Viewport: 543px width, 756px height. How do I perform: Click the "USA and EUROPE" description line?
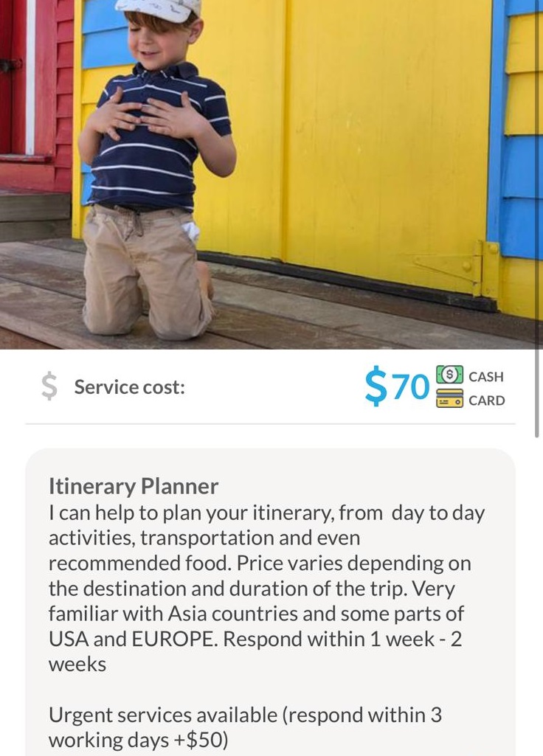point(133,639)
